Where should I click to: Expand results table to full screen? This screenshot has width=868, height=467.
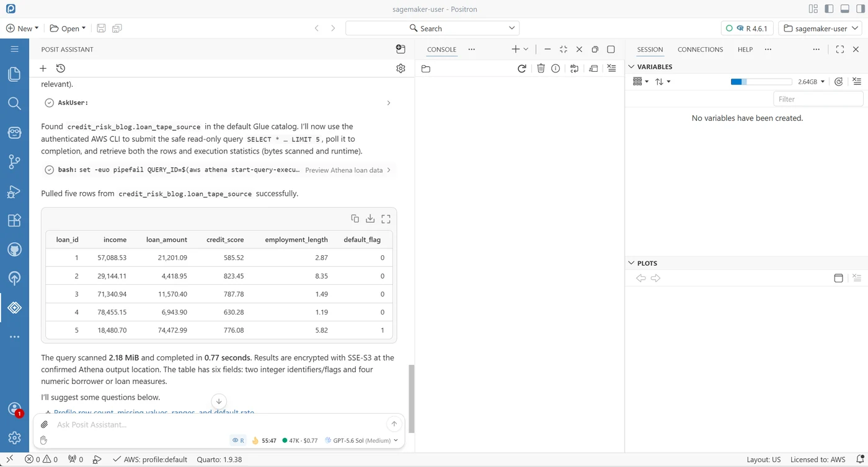[386, 219]
